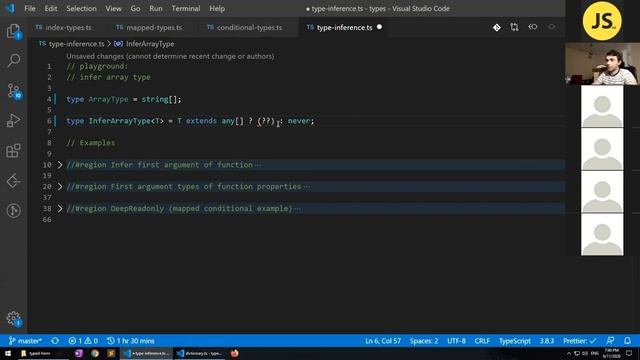Expand the DeepReadonly region

[60, 209]
